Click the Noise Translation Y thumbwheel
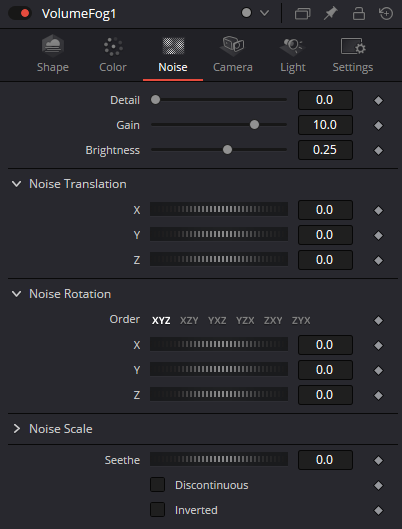This screenshot has height=529, width=402. click(219, 234)
